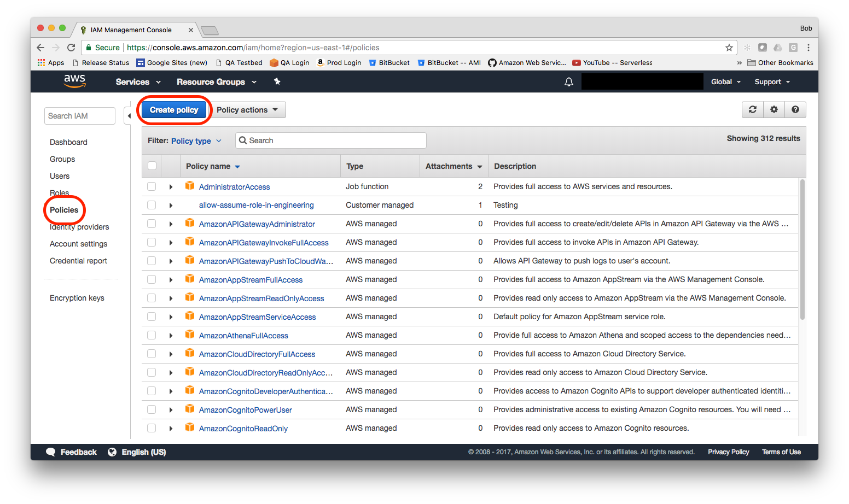Click the orange box icon beside AdministratorAccess
The width and height of the screenshot is (849, 504).
tap(190, 186)
